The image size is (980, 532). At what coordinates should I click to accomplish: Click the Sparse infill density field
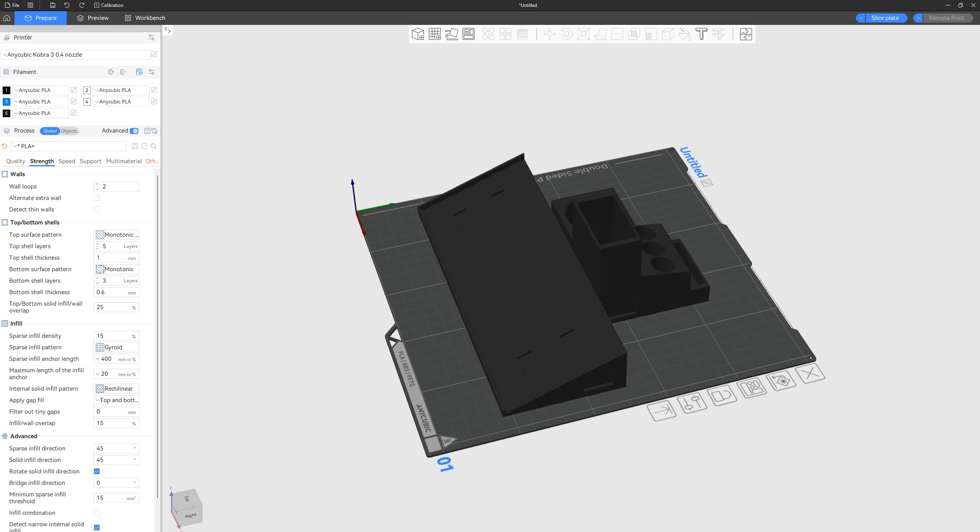(113, 336)
